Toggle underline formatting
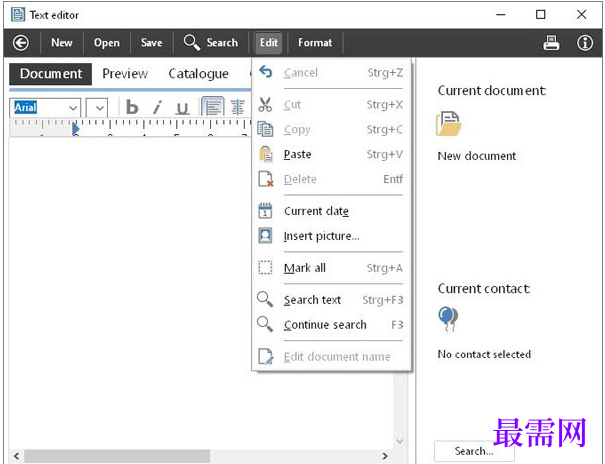Screen dimensions: 605x464 182,108
